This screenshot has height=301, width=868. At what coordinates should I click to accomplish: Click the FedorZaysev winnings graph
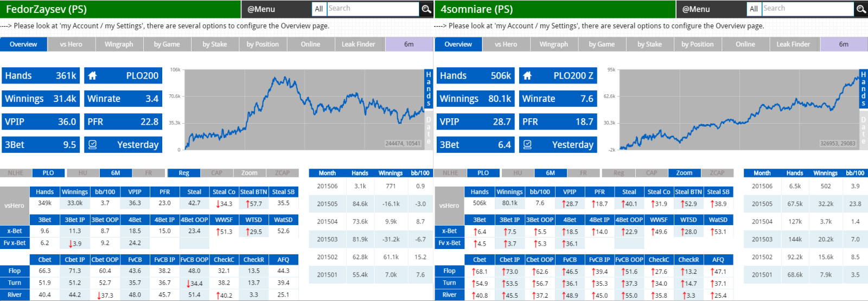pos(304,110)
